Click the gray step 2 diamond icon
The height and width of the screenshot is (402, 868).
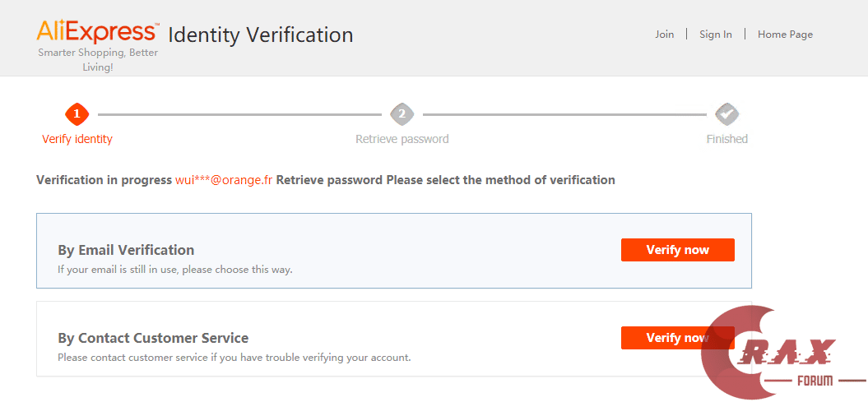[x=402, y=113]
